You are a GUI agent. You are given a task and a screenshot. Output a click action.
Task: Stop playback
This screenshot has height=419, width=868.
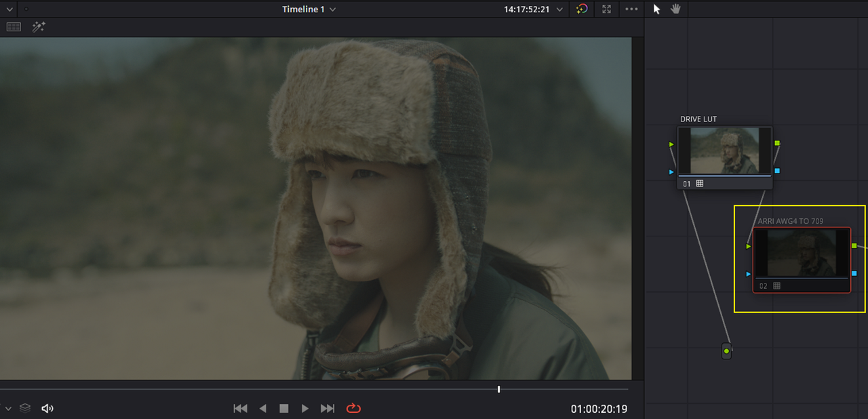pyautogui.click(x=284, y=408)
